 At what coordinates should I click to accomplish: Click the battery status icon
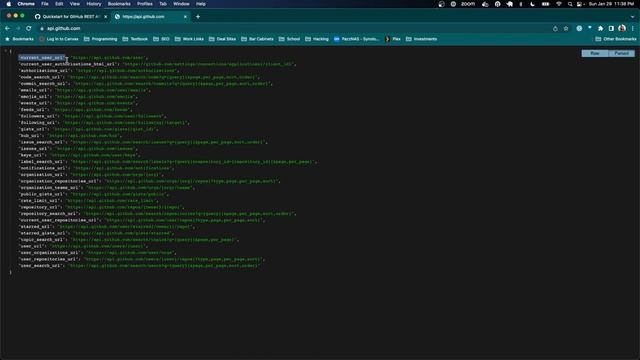[545, 4]
